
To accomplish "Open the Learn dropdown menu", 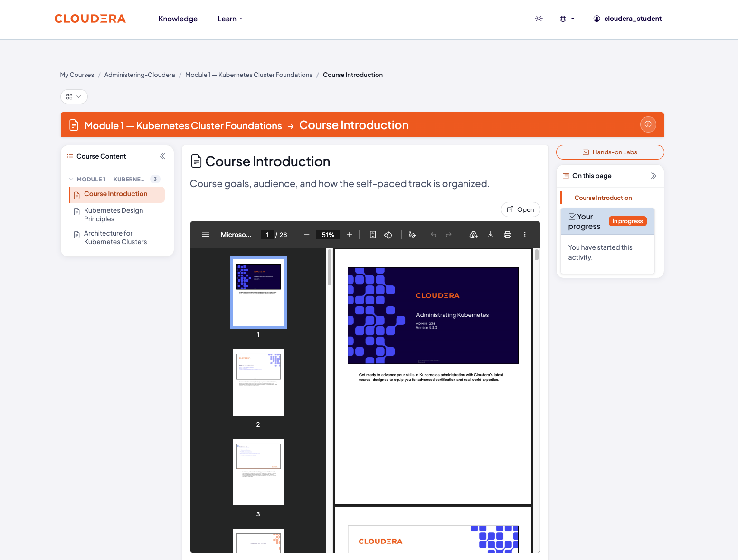I will pyautogui.click(x=230, y=19).
